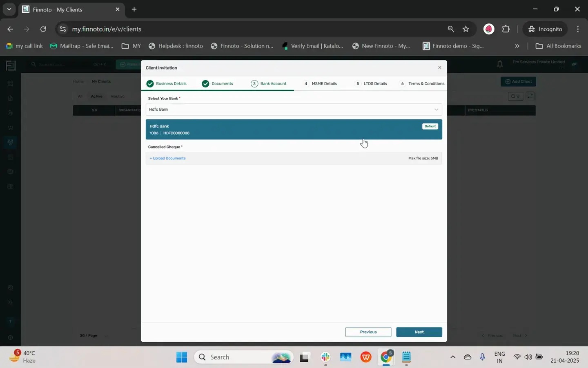Close the Client Invitation dialog

click(x=439, y=67)
